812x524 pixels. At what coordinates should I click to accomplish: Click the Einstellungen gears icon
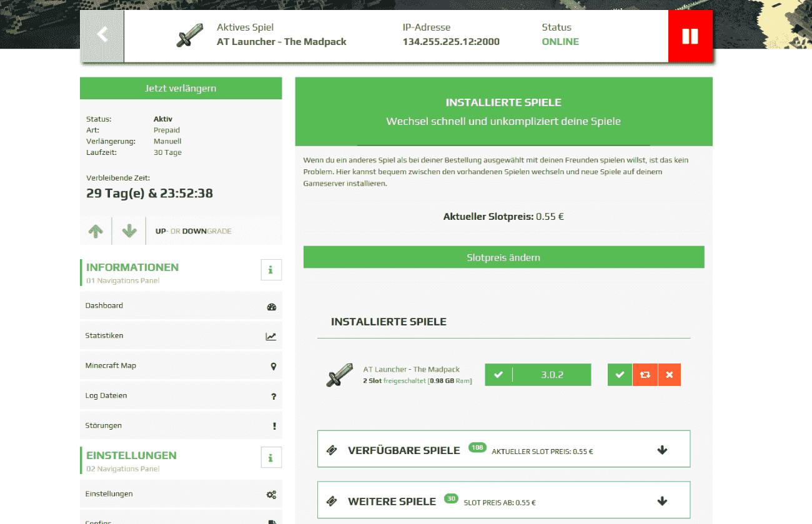271,495
